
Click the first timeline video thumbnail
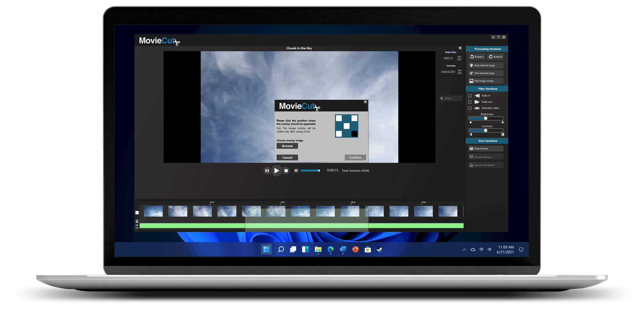153,211
